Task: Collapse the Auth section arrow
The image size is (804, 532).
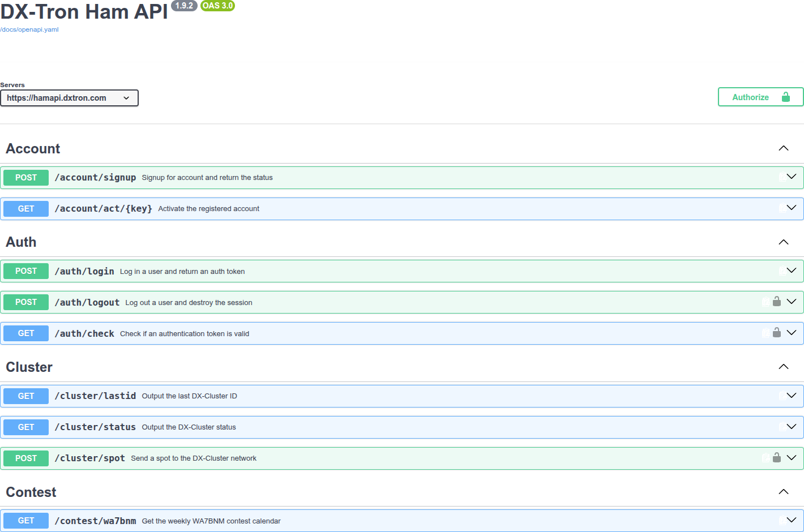Action: 784,242
